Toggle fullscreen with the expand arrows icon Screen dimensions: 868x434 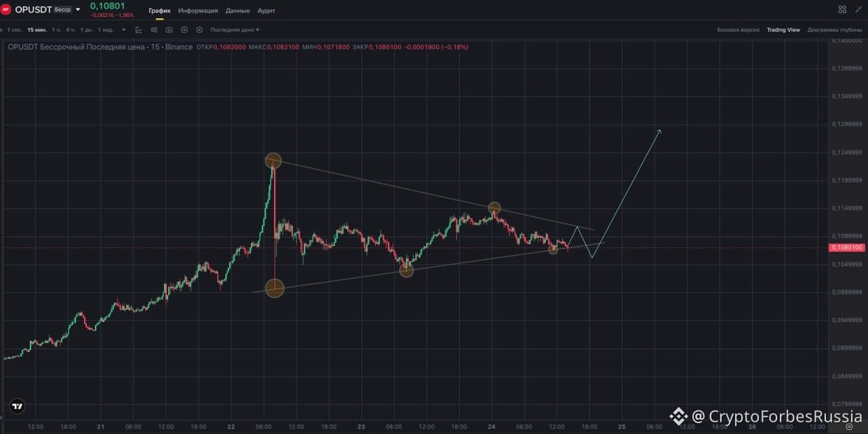coord(858,9)
